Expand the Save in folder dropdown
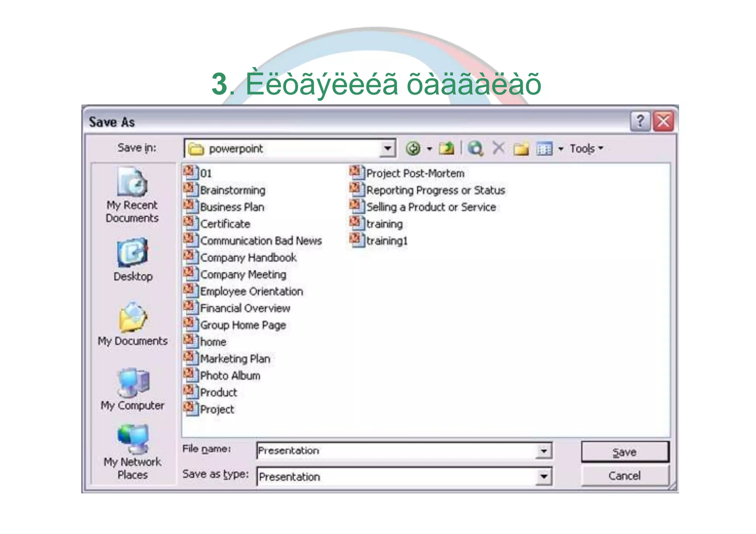Viewport: 756px width, 534px height. (387, 148)
